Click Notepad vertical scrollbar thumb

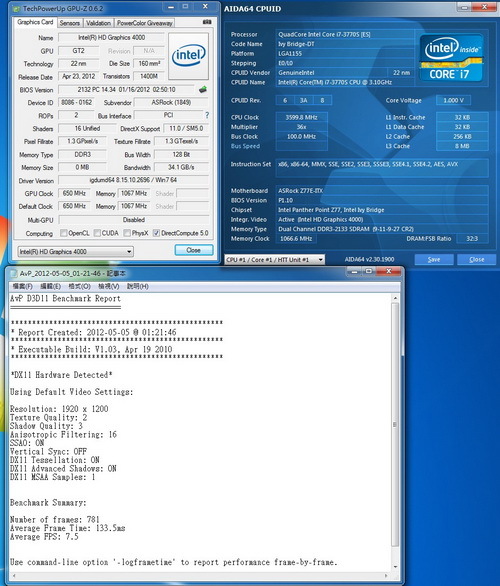click(395, 424)
